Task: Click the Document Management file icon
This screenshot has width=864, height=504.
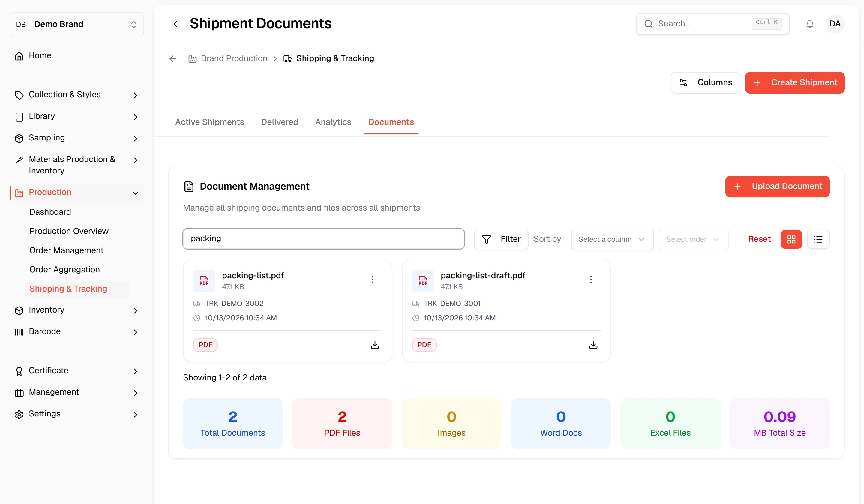Action: [189, 187]
